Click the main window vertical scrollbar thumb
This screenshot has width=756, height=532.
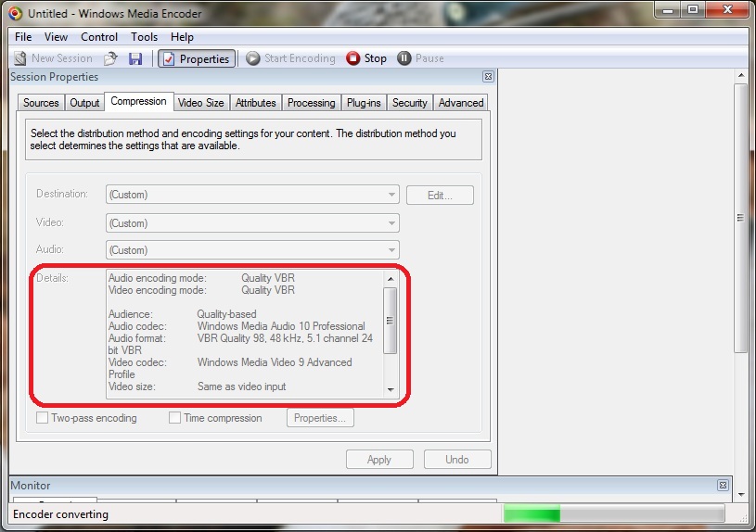[x=740, y=218]
